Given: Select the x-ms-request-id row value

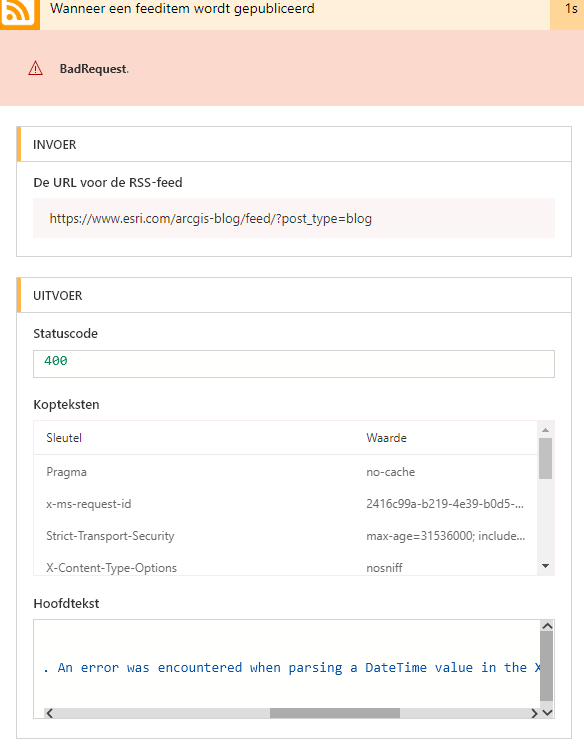Looking at the screenshot, I should point(445,504).
